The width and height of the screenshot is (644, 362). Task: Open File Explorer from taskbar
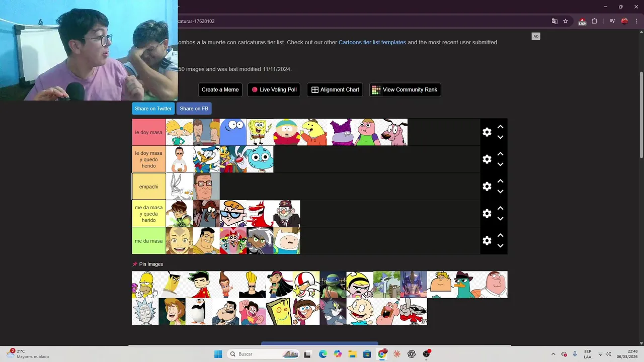click(352, 354)
